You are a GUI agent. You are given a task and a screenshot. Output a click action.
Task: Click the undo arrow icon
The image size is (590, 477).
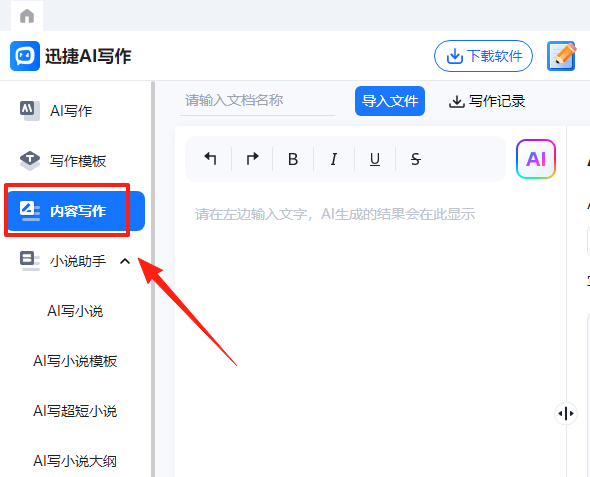210,159
